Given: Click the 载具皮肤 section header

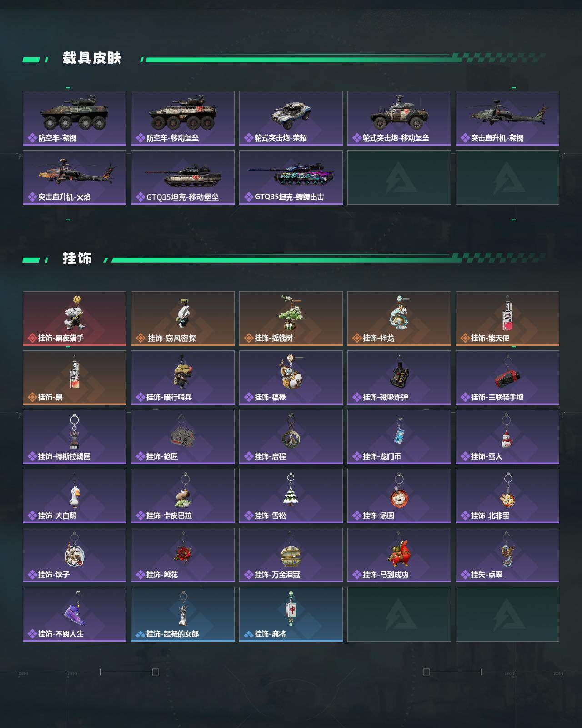Looking at the screenshot, I should (92, 58).
